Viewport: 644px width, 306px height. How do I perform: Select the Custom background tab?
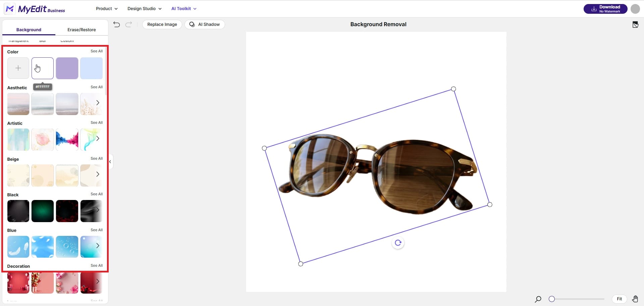pos(67,41)
